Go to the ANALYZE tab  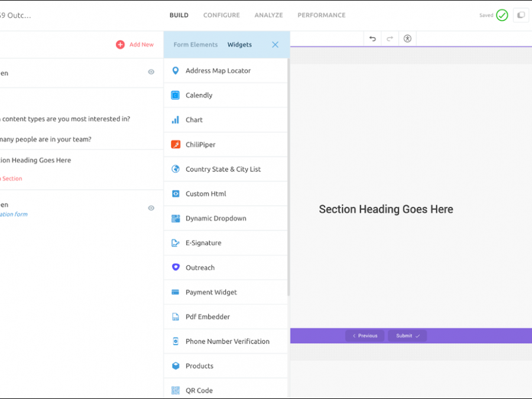point(268,15)
